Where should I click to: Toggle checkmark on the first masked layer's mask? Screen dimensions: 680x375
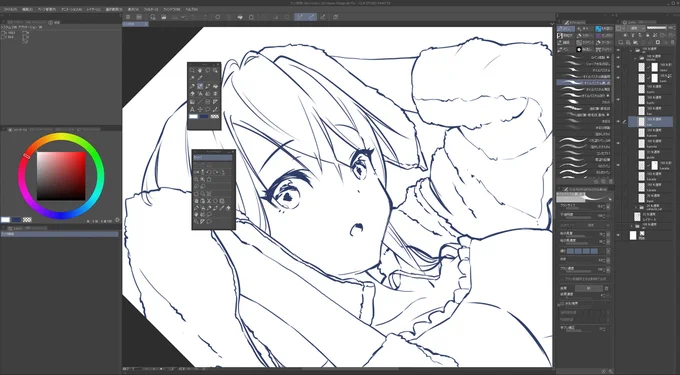648,68
